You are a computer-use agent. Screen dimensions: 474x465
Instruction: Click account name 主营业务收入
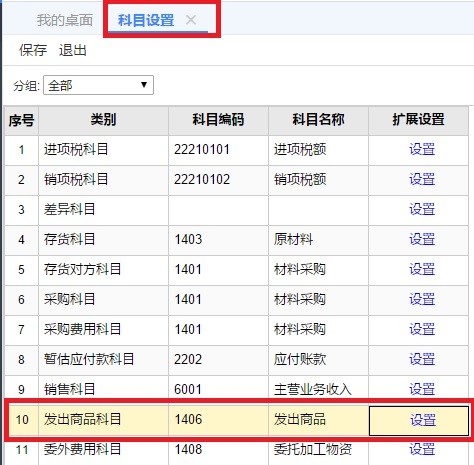coord(313,389)
